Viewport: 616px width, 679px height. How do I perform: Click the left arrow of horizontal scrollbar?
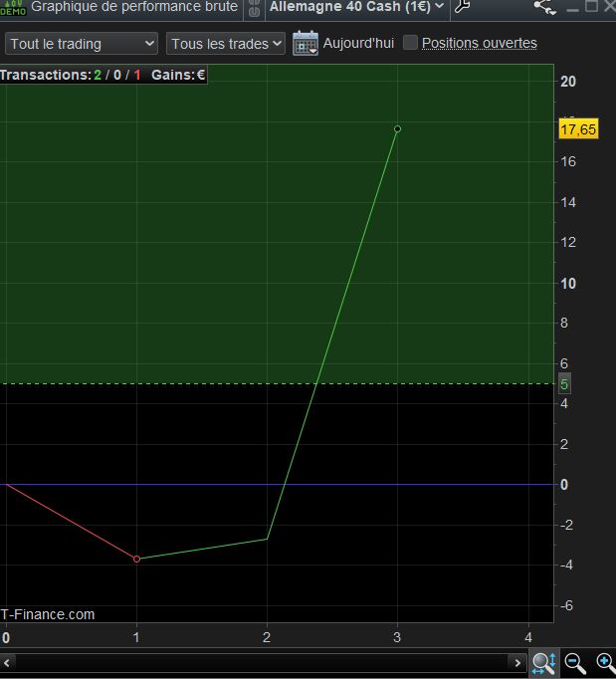[7, 662]
